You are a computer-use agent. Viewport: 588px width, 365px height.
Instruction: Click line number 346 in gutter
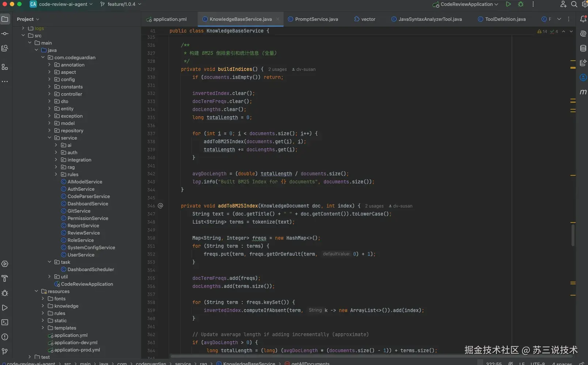click(151, 206)
